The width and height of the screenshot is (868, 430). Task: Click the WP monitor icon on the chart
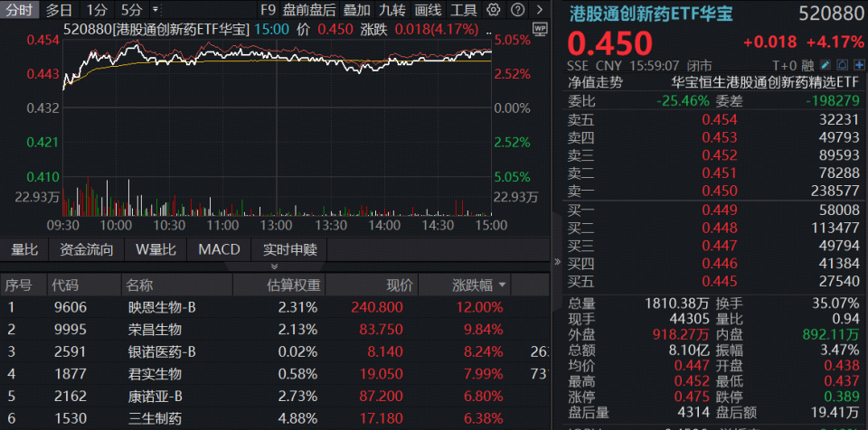[540, 29]
